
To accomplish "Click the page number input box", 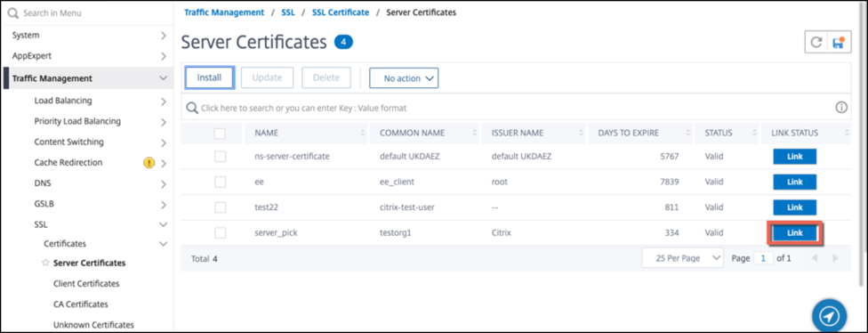I will point(764,258).
